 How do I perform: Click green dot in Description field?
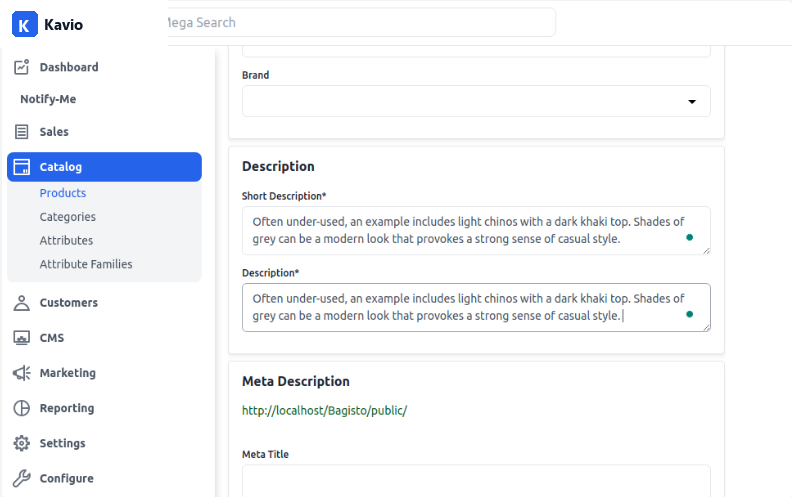pos(689,314)
